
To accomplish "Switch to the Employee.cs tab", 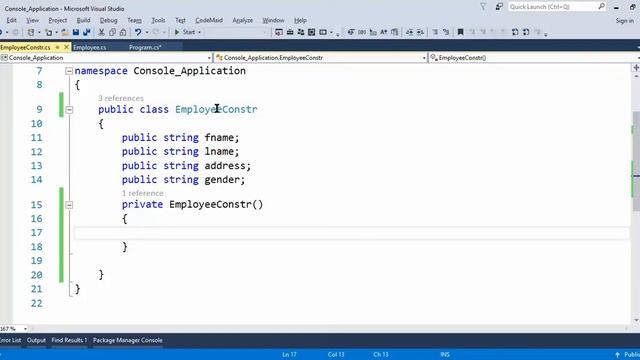I will (x=90, y=47).
